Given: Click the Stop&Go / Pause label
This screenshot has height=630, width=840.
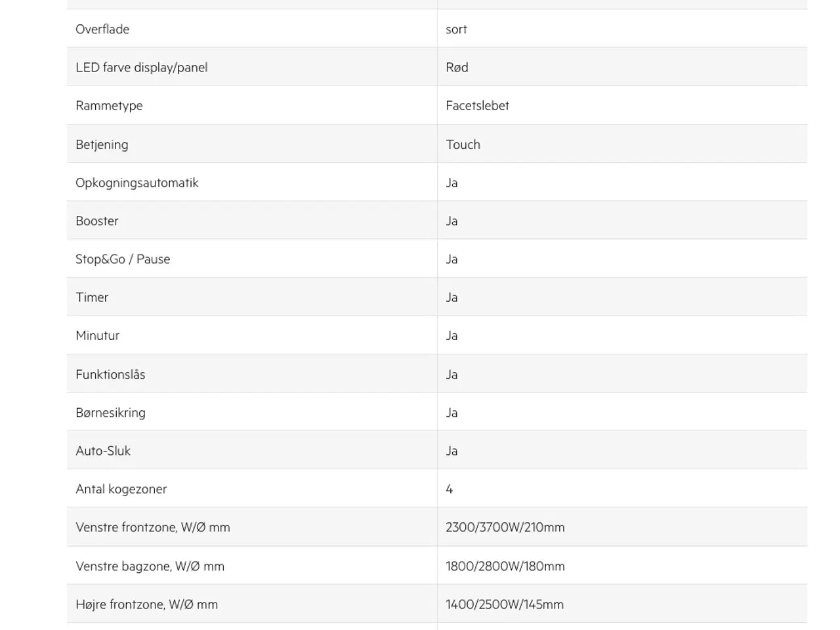Looking at the screenshot, I should 123,259.
